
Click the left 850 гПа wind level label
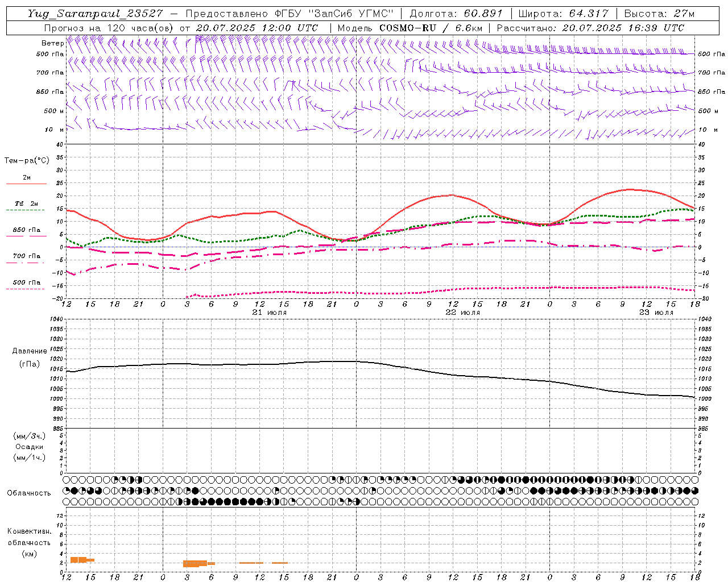[50, 92]
